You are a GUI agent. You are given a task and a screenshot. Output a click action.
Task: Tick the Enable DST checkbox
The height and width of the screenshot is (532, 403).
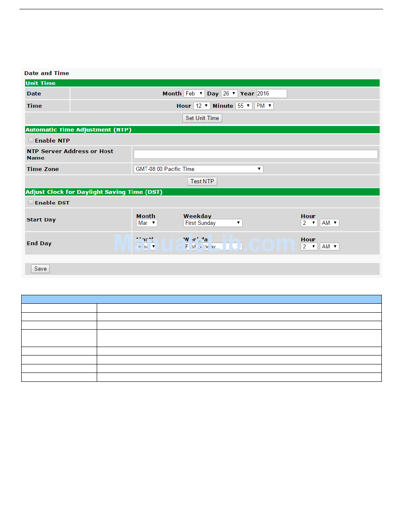(x=31, y=202)
